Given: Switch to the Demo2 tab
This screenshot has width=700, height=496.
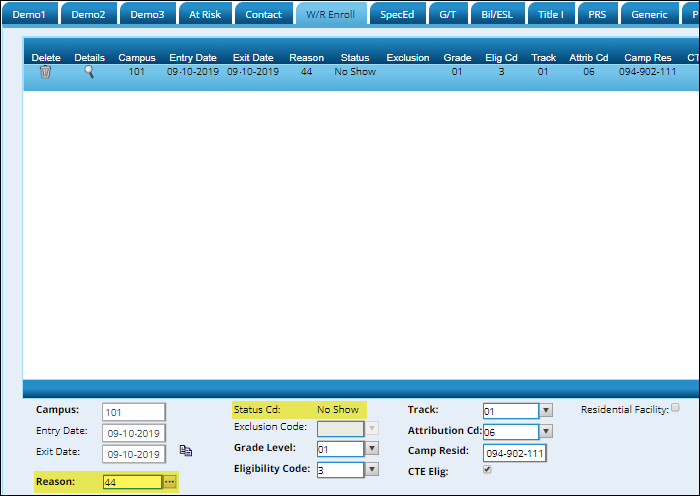Looking at the screenshot, I should tap(88, 14).
